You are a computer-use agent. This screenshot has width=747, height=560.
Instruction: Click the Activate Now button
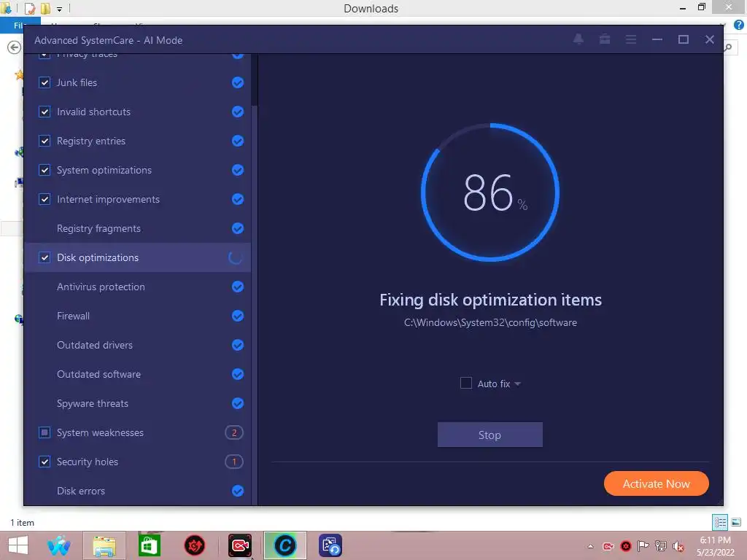[x=656, y=484]
